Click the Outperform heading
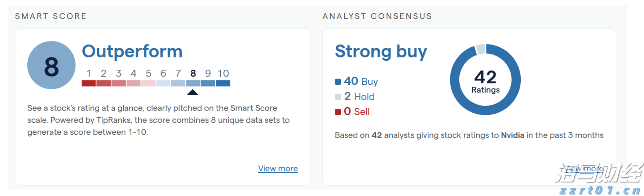Screen dimensions: 644x196 (132, 51)
